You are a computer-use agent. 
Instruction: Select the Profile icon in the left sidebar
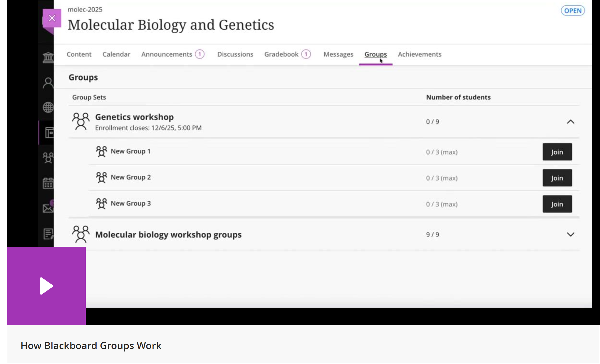tap(48, 82)
